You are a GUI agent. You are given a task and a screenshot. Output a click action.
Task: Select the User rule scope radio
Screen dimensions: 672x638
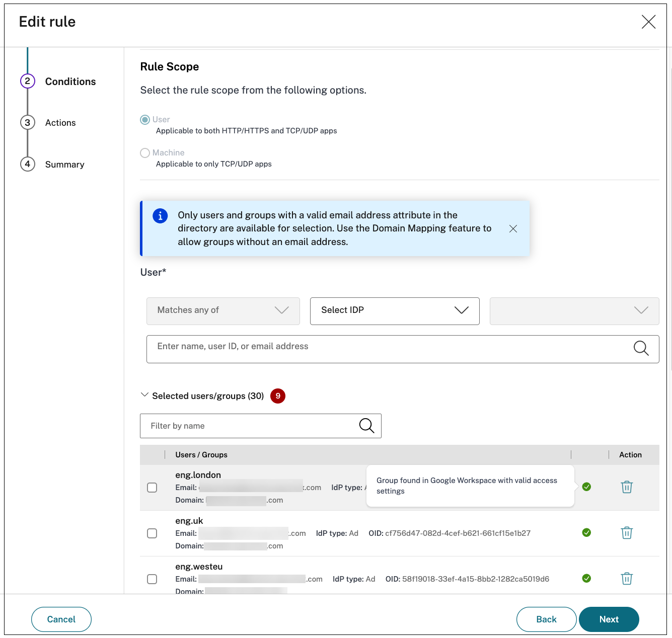[145, 120]
